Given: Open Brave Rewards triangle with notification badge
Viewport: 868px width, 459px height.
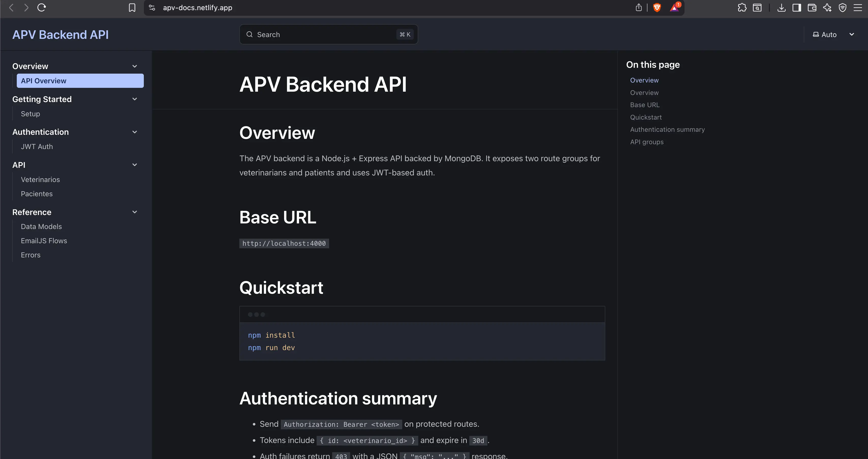Looking at the screenshot, I should click(x=674, y=7).
